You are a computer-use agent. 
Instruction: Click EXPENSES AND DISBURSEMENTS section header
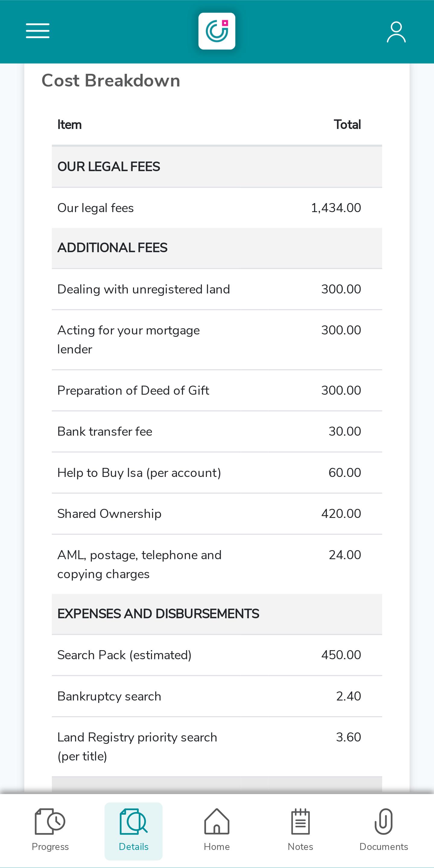point(217,614)
